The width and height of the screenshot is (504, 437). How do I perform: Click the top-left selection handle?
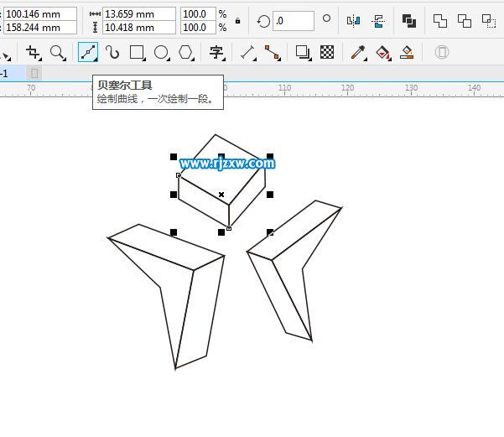(x=174, y=157)
